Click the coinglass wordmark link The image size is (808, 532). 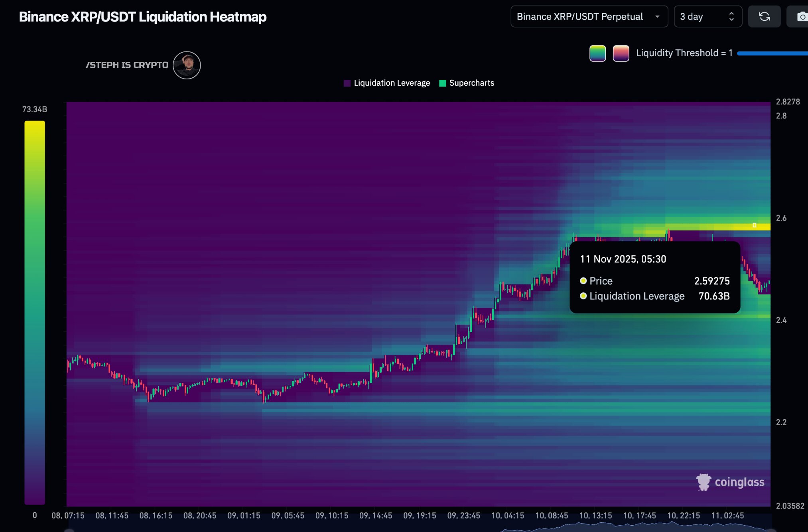point(740,482)
